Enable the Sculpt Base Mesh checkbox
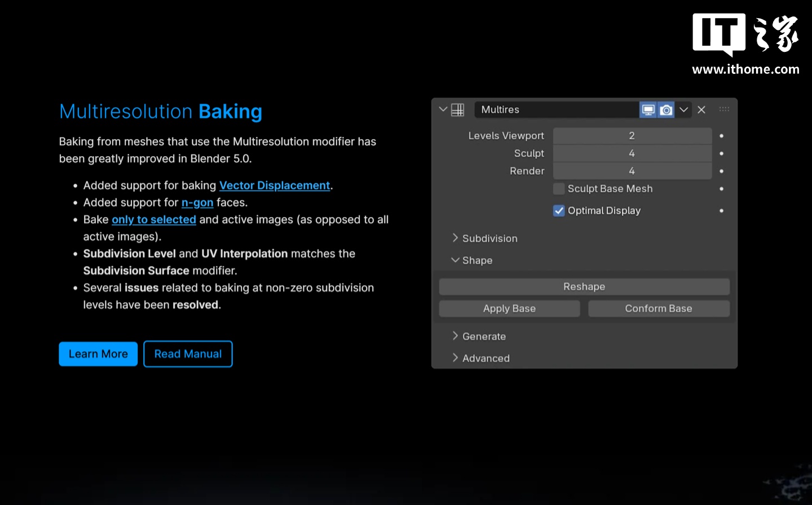This screenshot has height=505, width=812. (559, 189)
